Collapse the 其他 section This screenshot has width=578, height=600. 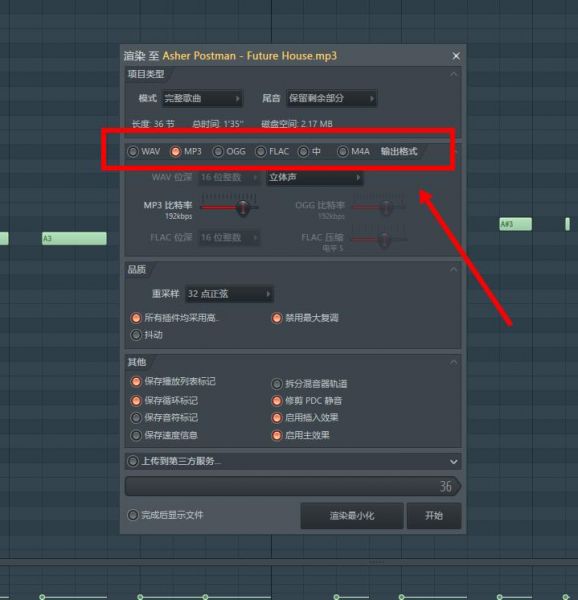tap(454, 362)
